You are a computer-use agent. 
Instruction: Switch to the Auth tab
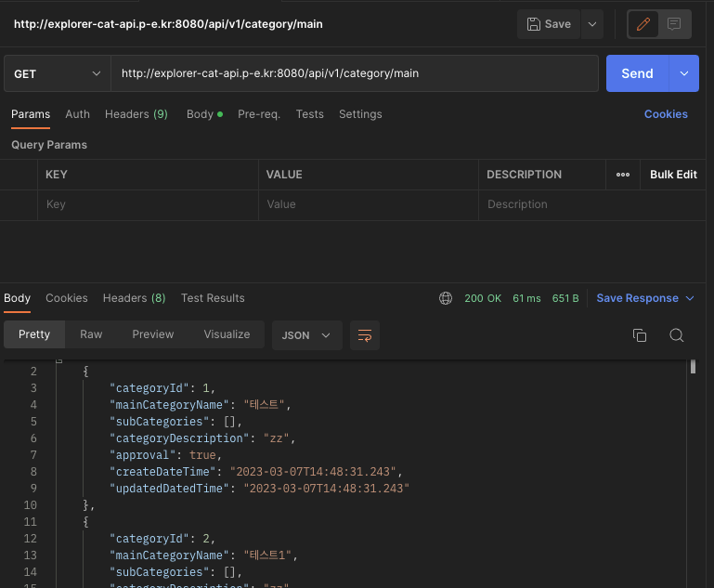point(77,114)
